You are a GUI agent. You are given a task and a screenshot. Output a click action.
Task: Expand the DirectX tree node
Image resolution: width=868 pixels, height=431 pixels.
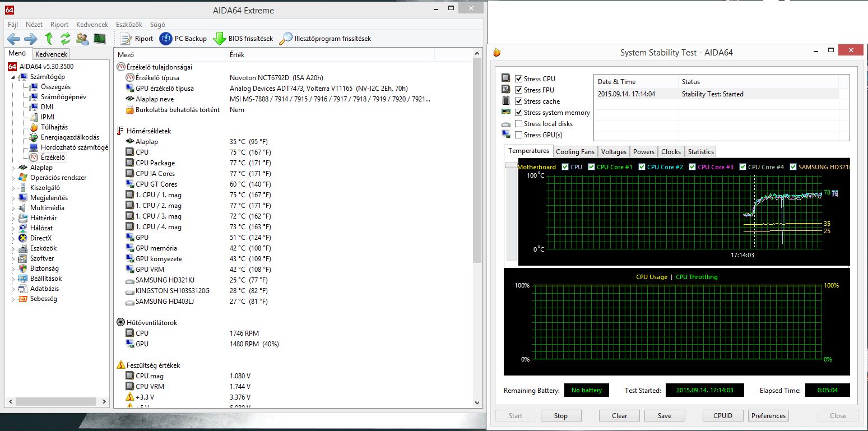[13, 238]
